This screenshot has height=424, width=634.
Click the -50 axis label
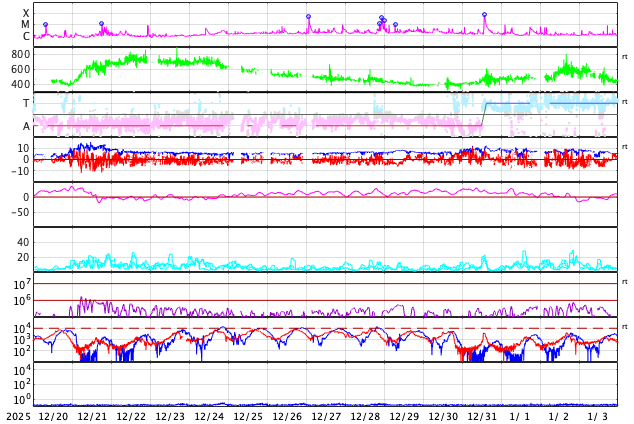(x=19, y=212)
